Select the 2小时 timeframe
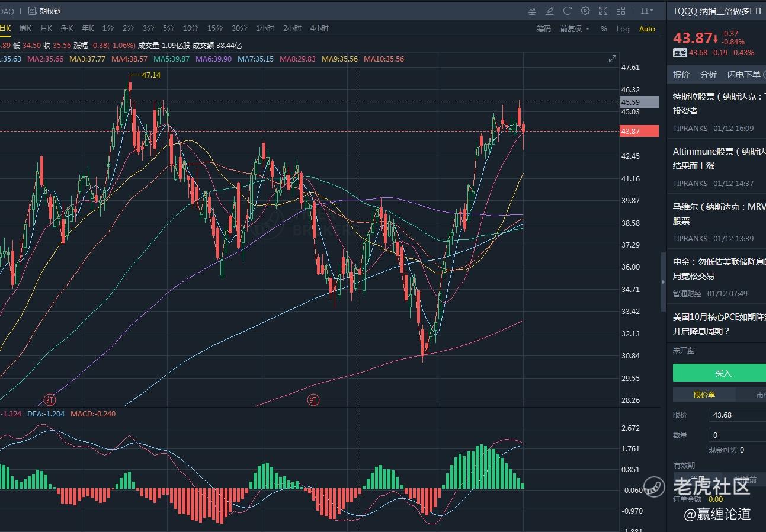This screenshot has height=532, width=766. click(x=292, y=28)
